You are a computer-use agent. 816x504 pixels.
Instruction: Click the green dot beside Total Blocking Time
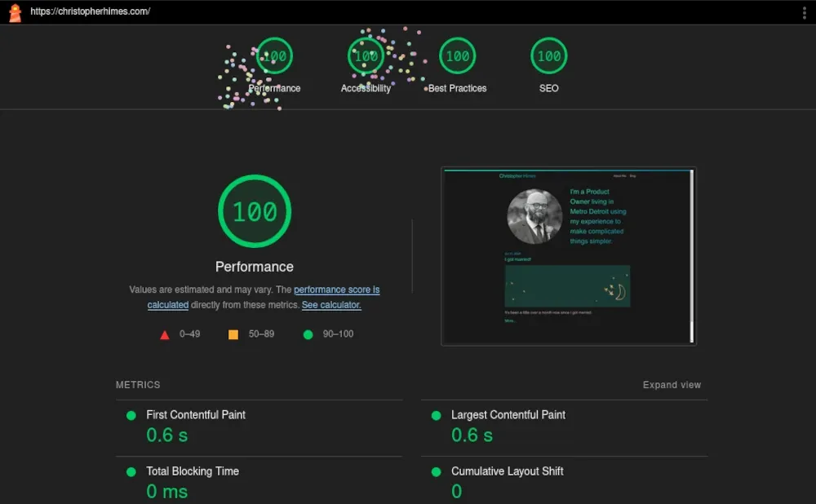coord(130,471)
